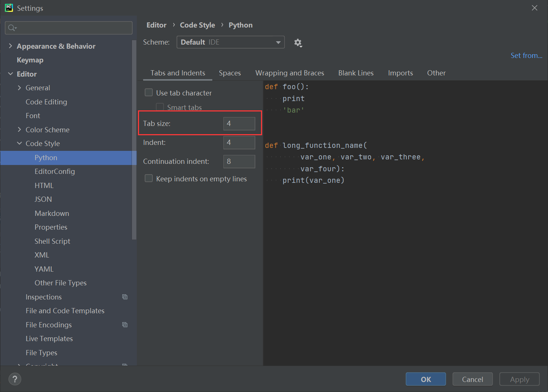Viewport: 548px width, 392px height.
Task: Select Properties code style
Action: coord(51,227)
